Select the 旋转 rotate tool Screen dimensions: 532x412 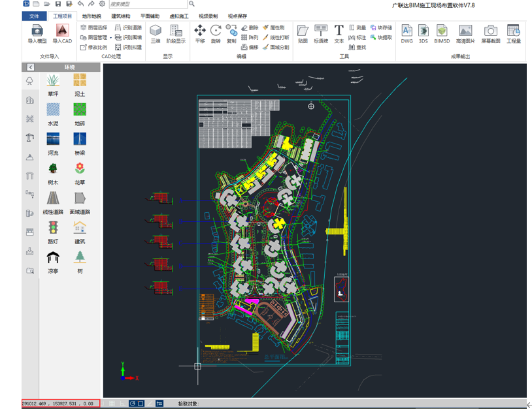tap(216, 33)
